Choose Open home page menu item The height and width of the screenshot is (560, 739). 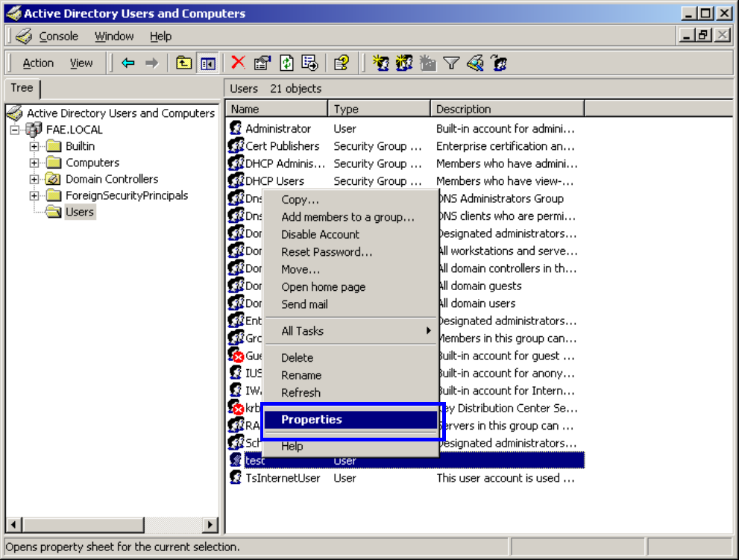point(350,286)
